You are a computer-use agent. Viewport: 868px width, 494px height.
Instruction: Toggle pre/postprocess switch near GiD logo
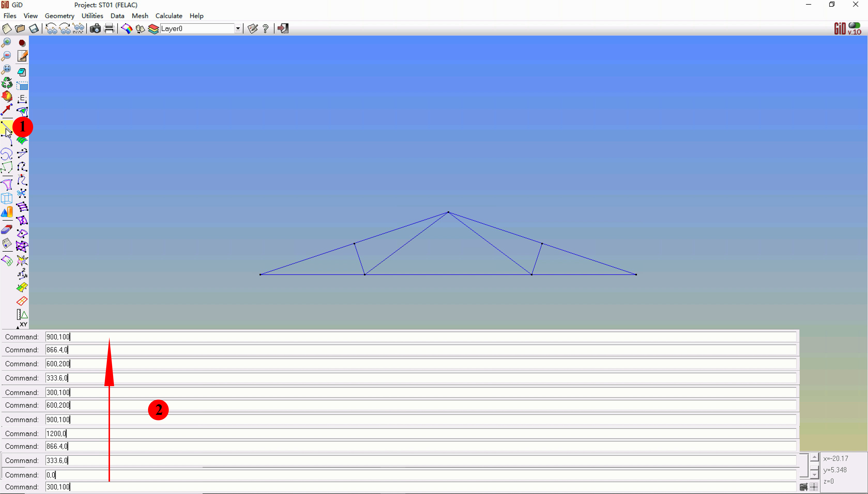click(x=854, y=25)
